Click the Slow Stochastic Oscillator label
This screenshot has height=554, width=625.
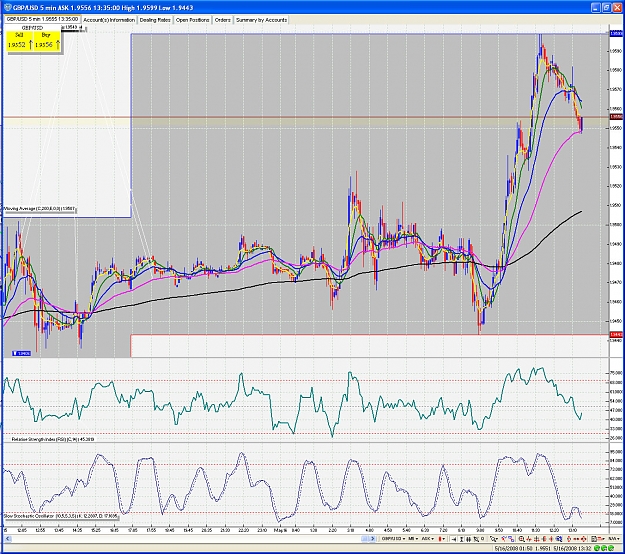(x=61, y=516)
